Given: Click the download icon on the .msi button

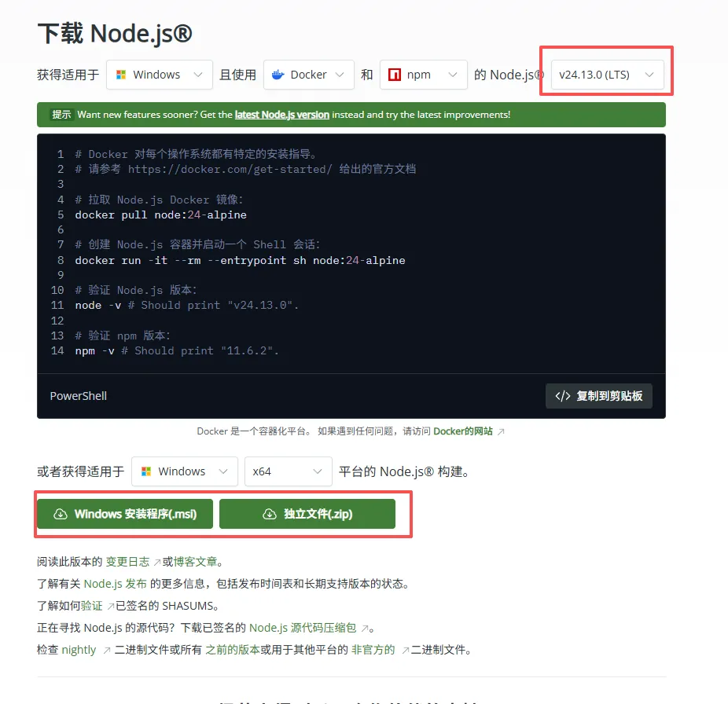Looking at the screenshot, I should (61, 514).
